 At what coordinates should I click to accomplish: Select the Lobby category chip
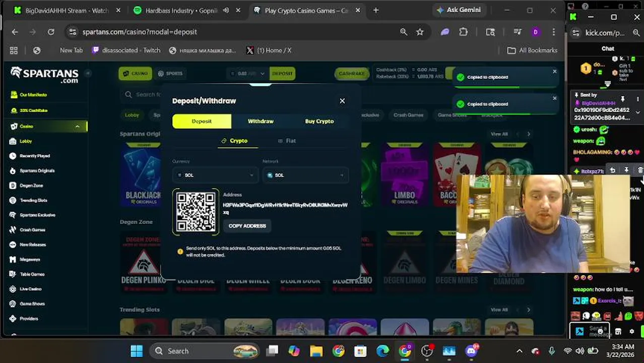(x=132, y=115)
